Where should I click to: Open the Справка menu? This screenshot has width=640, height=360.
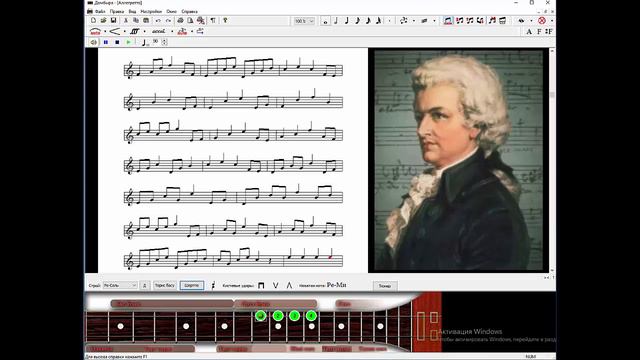coord(189,11)
